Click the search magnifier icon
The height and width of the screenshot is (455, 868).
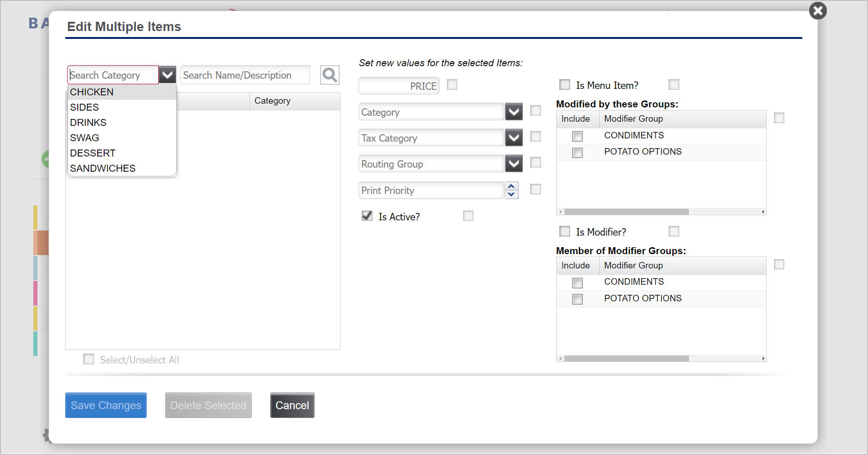(330, 75)
